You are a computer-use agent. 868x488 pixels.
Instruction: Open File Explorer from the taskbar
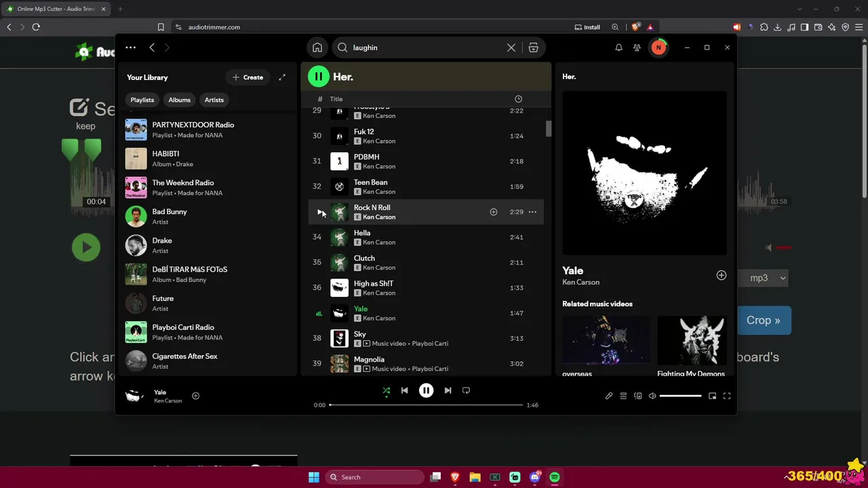[x=475, y=477]
